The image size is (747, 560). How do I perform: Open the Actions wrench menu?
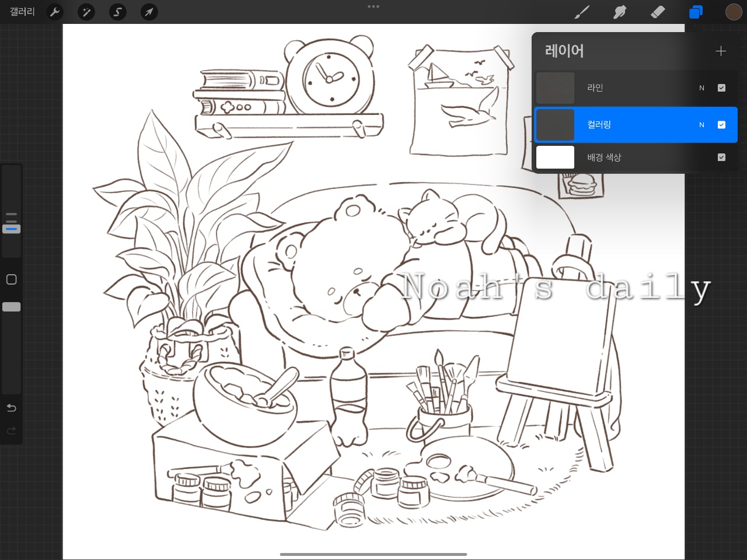(x=55, y=12)
